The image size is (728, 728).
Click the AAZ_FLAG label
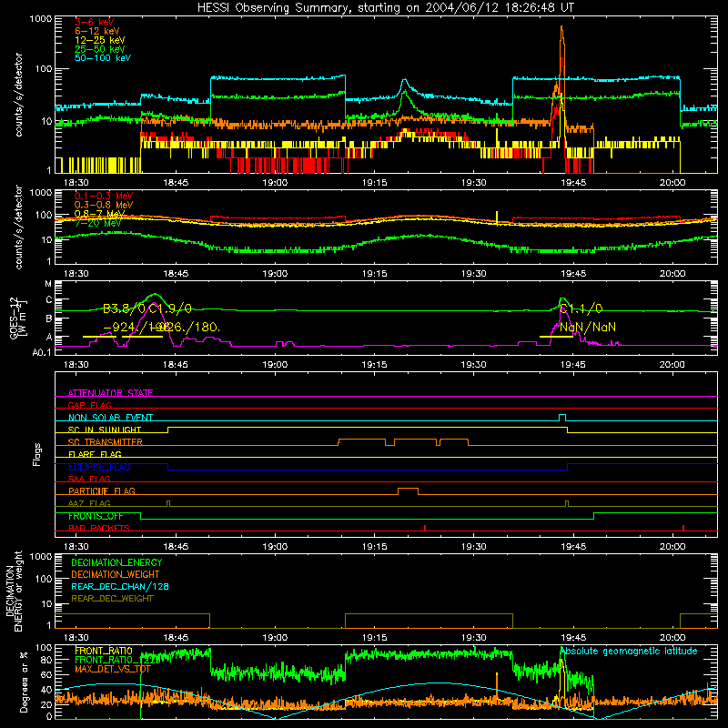tap(89, 503)
